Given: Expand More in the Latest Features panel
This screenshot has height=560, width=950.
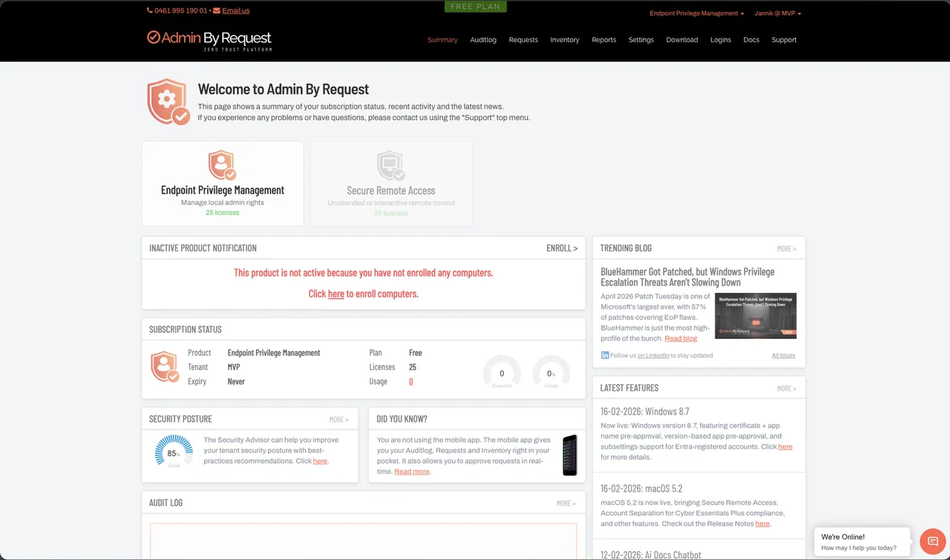Looking at the screenshot, I should 786,388.
